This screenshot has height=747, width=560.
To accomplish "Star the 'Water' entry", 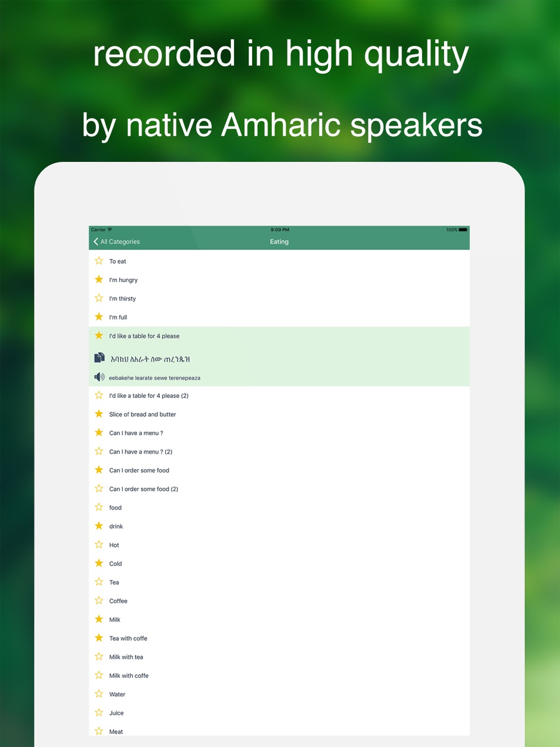I will [99, 694].
